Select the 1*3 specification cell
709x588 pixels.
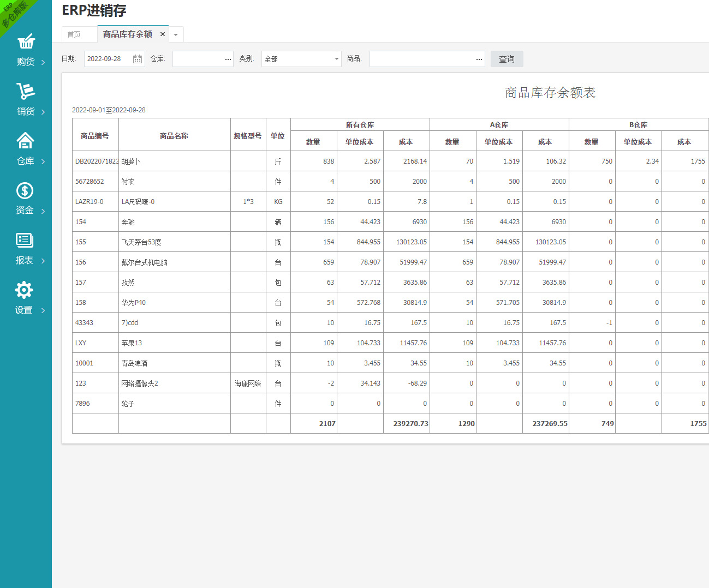248,202
